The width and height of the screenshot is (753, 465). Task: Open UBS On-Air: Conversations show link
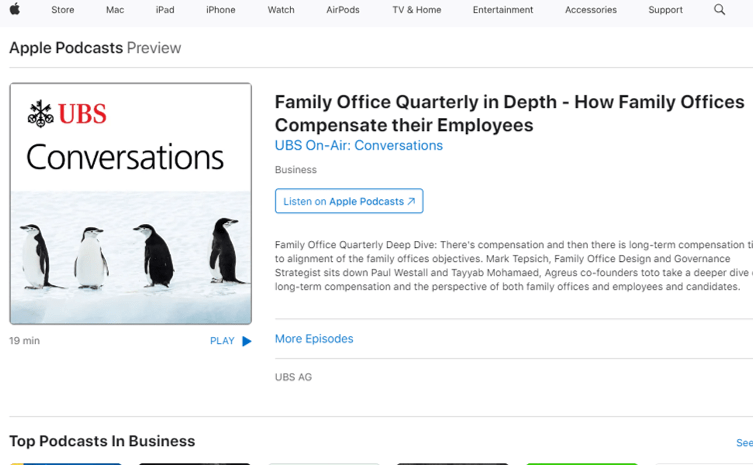coord(358,146)
